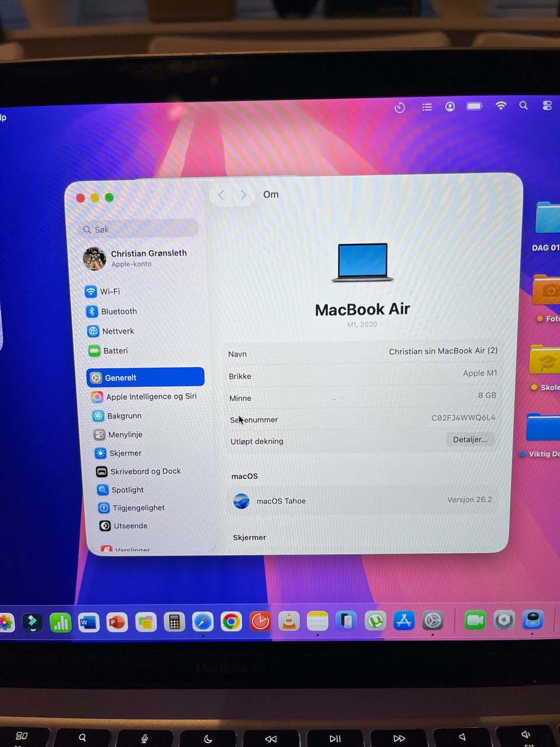Open the Christian Grønsleth Apple-konto entry
The width and height of the screenshot is (560, 747).
point(136,258)
